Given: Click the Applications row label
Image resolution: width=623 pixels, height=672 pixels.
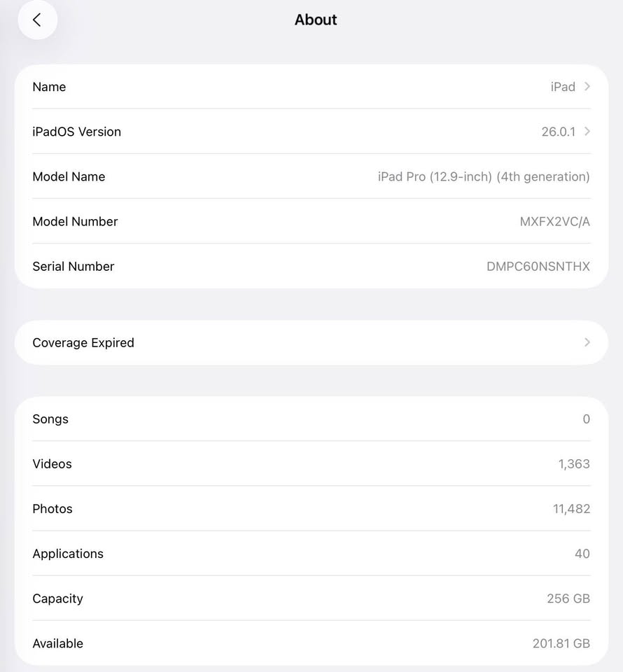Looking at the screenshot, I should 68,554.
